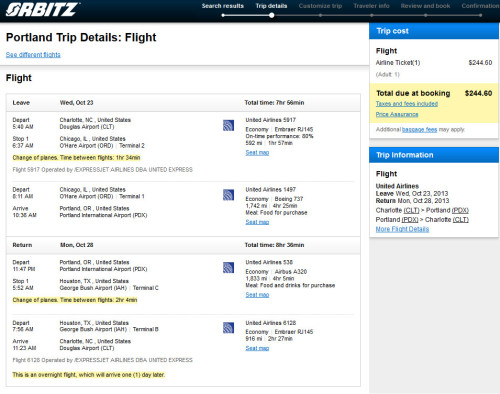Go to Search results step
The height and width of the screenshot is (394, 500).
click(x=223, y=6)
